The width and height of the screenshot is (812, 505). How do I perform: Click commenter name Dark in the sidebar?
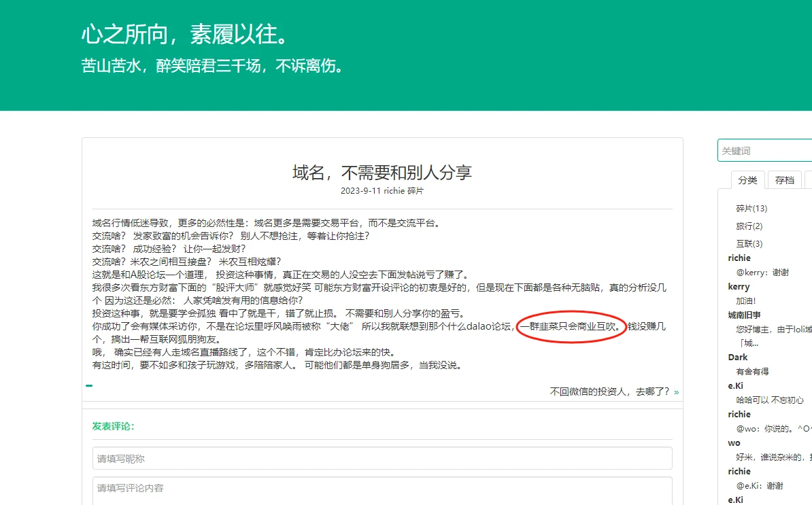738,358
